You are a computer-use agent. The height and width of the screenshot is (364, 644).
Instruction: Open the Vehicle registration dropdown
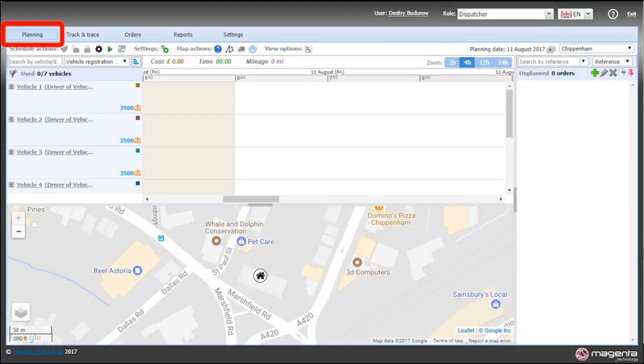pos(97,62)
